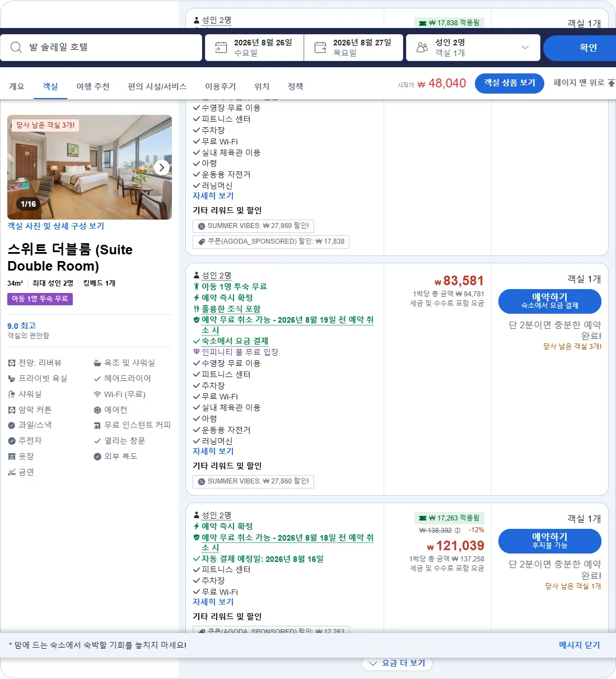The image size is (616, 679).
Task: Click the 전망: 리버뷰 amenity icon
Action: point(12,363)
